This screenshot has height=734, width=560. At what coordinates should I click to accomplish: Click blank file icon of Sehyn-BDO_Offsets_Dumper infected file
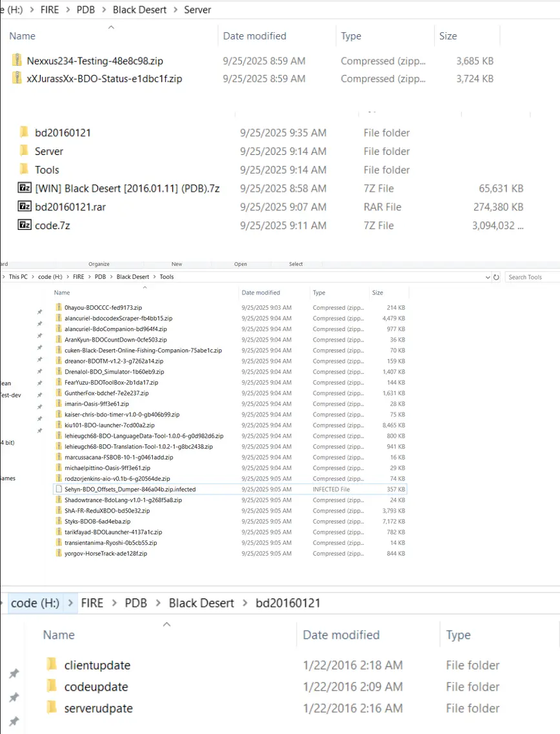[x=59, y=489]
